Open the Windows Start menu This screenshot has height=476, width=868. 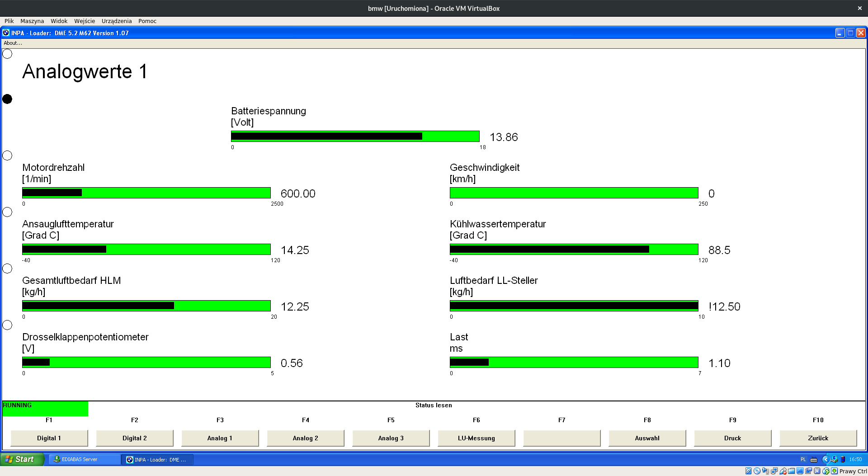point(22,459)
